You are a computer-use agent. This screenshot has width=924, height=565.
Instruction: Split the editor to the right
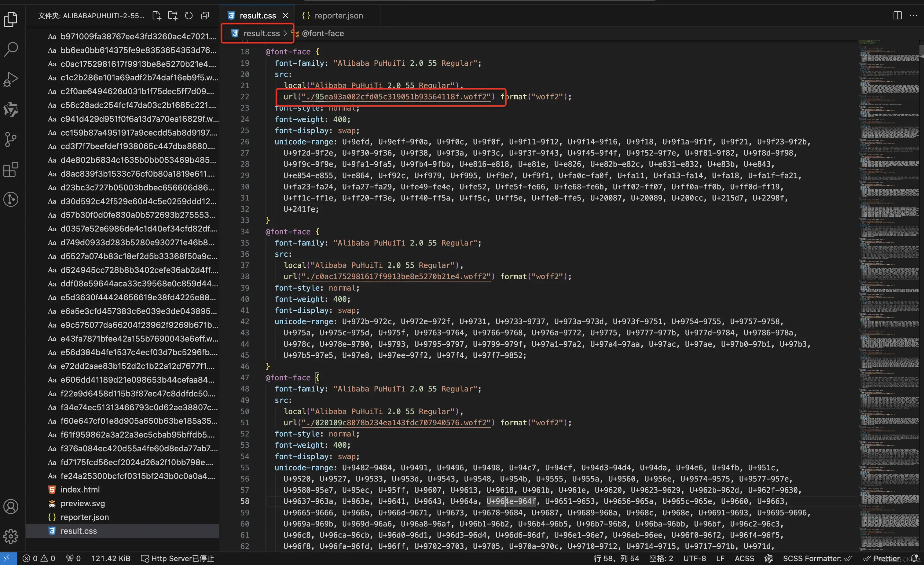click(897, 15)
